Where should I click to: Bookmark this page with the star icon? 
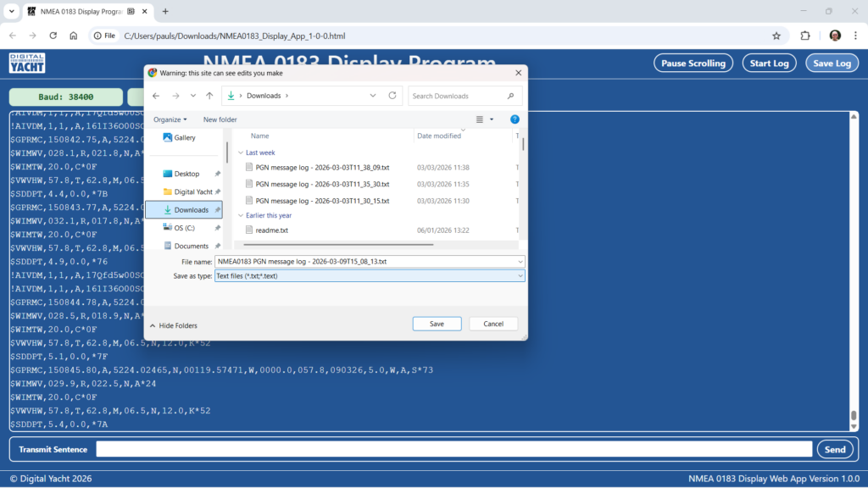776,36
